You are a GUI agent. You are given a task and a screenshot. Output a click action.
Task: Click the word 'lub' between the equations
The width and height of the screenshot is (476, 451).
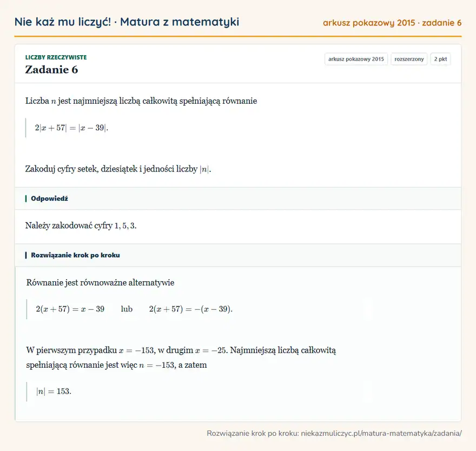click(x=127, y=309)
